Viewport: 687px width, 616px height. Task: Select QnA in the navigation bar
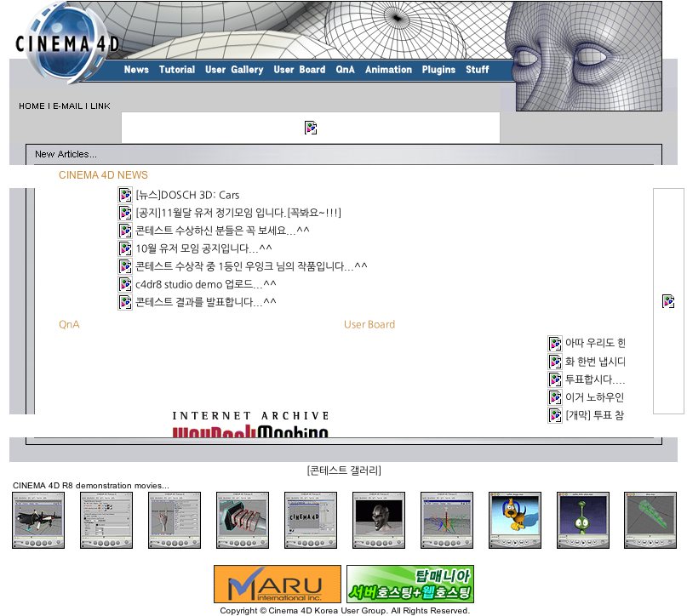(346, 70)
